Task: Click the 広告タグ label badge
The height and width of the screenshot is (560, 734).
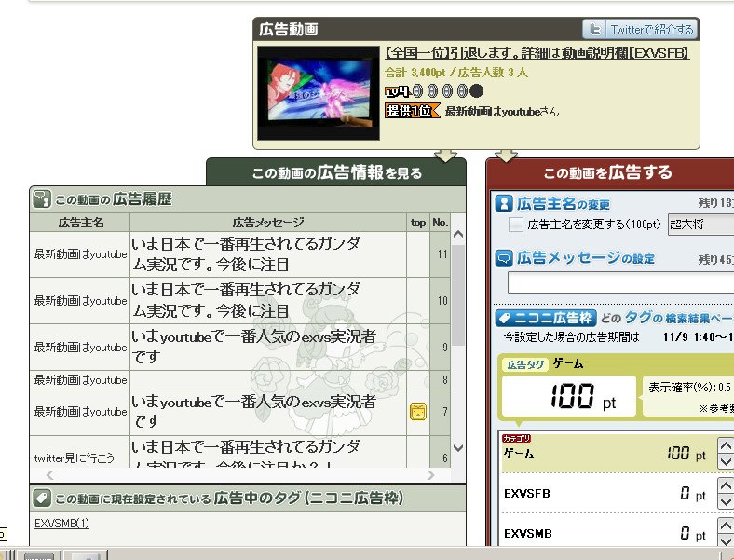Action: (x=525, y=364)
